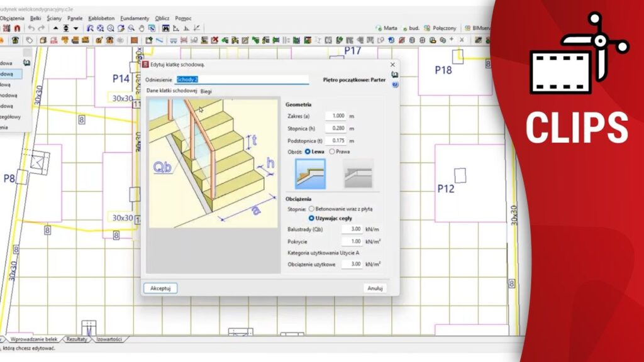
Task: Select the Prawa rotation option
Action: click(x=332, y=151)
